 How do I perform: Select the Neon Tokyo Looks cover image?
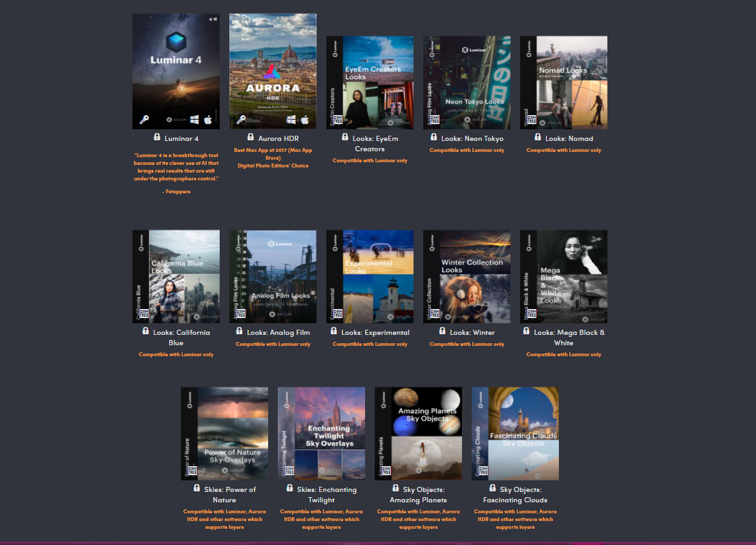pyautogui.click(x=467, y=83)
